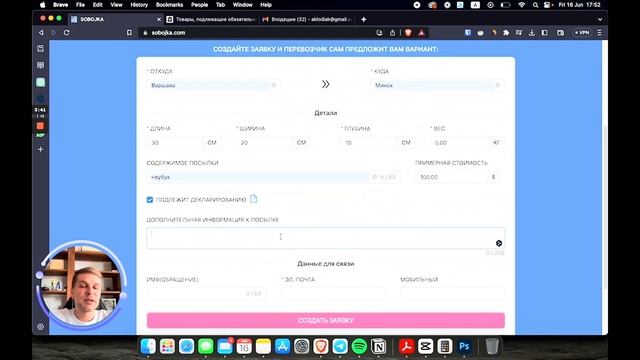Open the Brave Wallet icon
The height and width of the screenshot is (360, 640).
pyautogui.click(x=560, y=33)
